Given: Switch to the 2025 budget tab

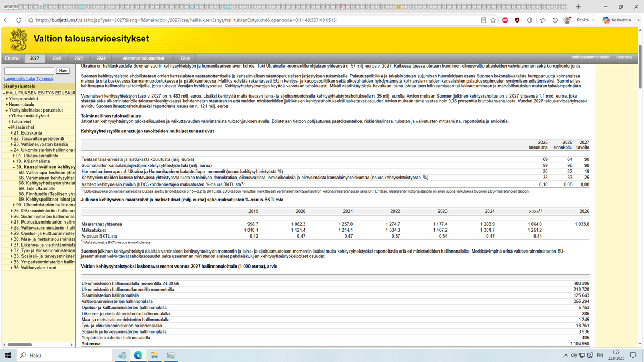Looking at the screenshot, I should (78, 58).
